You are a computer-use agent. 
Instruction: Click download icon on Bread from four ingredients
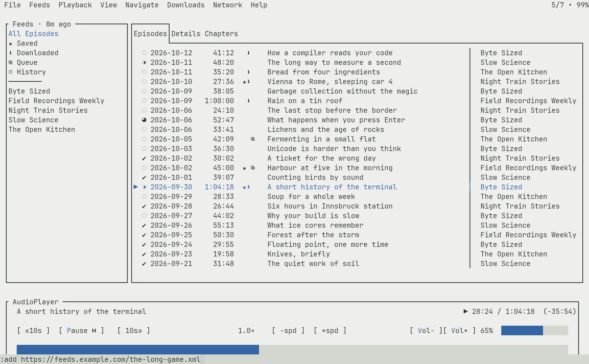click(x=248, y=72)
